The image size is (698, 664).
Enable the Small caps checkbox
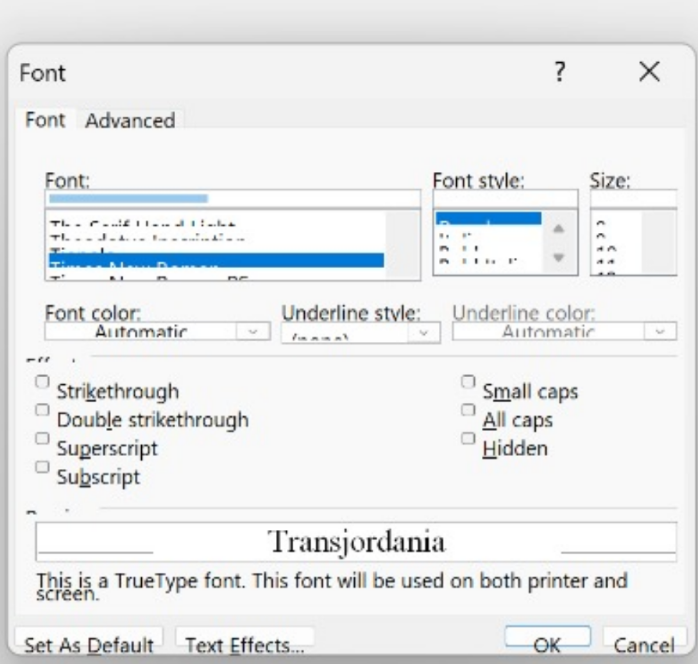(468, 382)
